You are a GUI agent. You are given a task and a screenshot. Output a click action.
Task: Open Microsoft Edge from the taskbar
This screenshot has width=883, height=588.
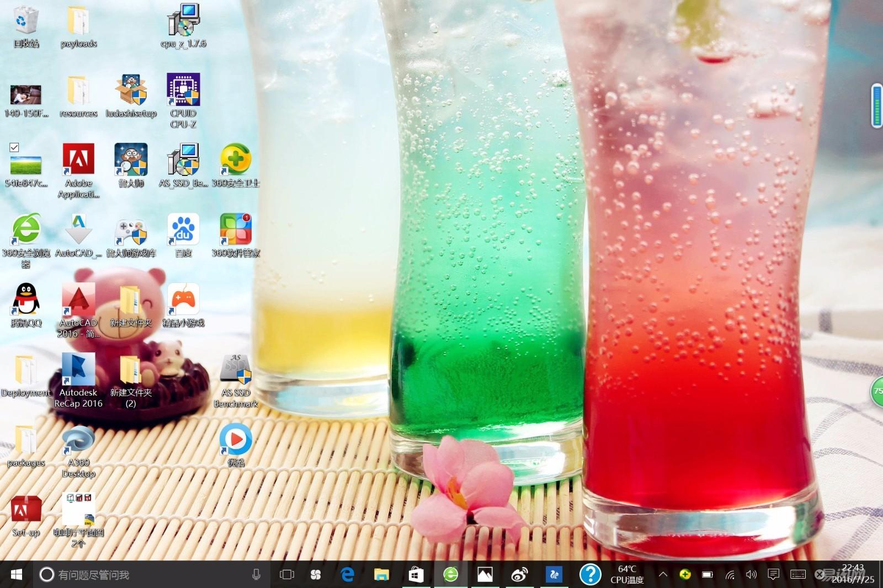pyautogui.click(x=348, y=575)
